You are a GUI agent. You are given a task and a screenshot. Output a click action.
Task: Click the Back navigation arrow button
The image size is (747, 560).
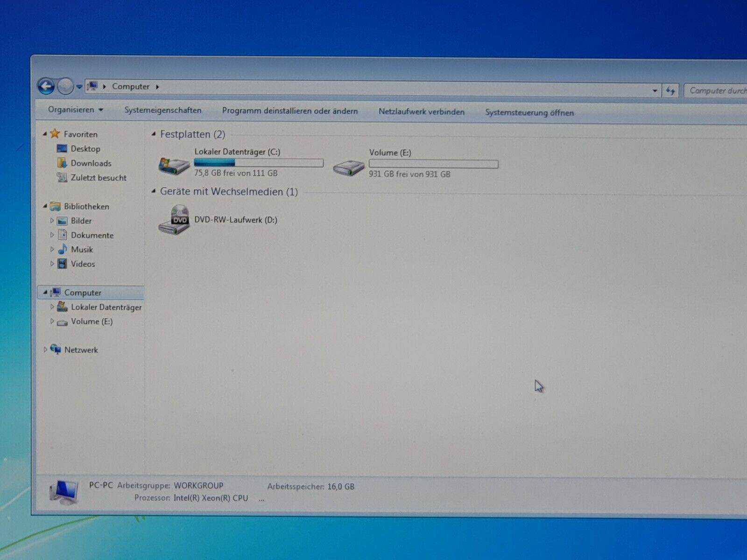pyautogui.click(x=46, y=86)
